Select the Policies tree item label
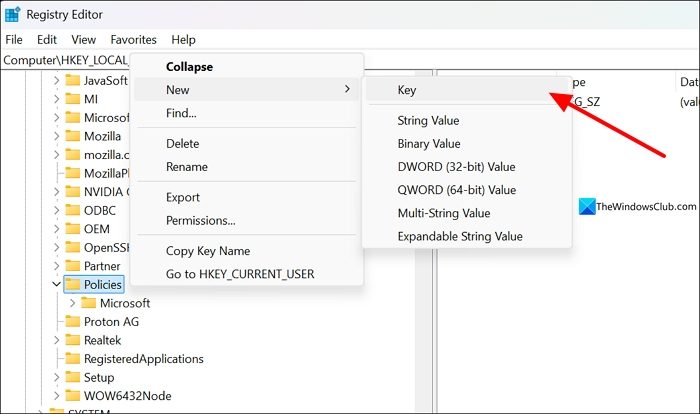The image size is (700, 414). (103, 284)
